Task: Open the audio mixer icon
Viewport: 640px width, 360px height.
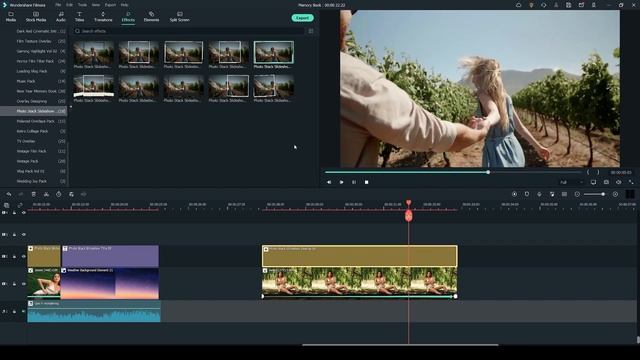Action: 552,194
